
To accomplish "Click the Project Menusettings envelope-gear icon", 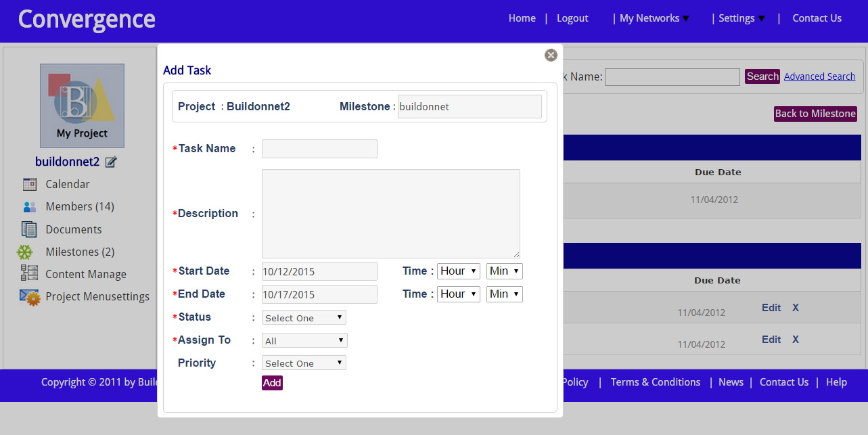I will [29, 296].
